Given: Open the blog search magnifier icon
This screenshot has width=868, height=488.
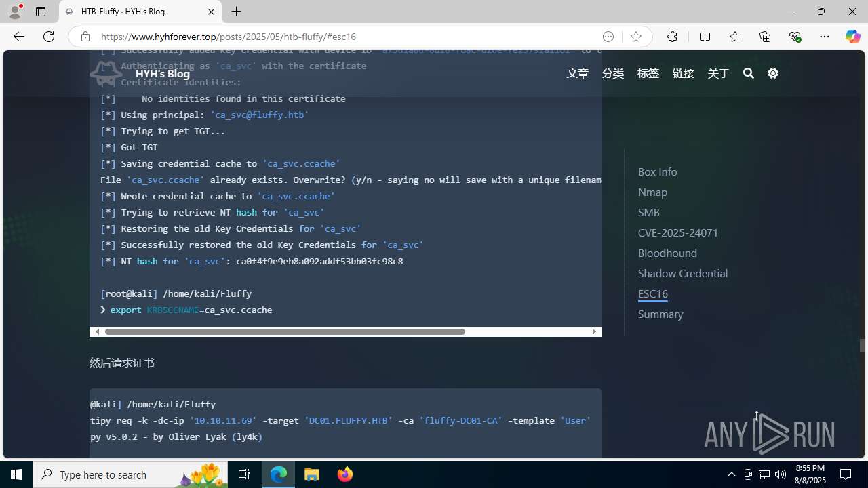Looking at the screenshot, I should coord(749,73).
